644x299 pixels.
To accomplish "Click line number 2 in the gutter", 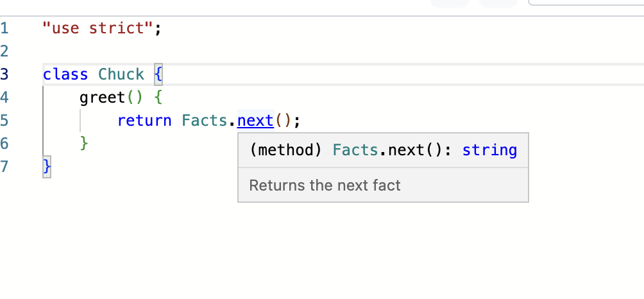I will point(5,51).
